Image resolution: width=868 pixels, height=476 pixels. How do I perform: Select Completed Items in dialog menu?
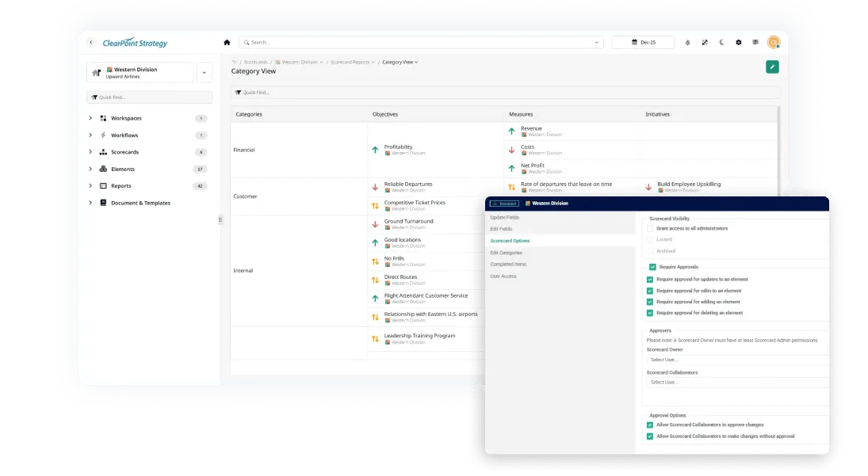[x=508, y=265]
